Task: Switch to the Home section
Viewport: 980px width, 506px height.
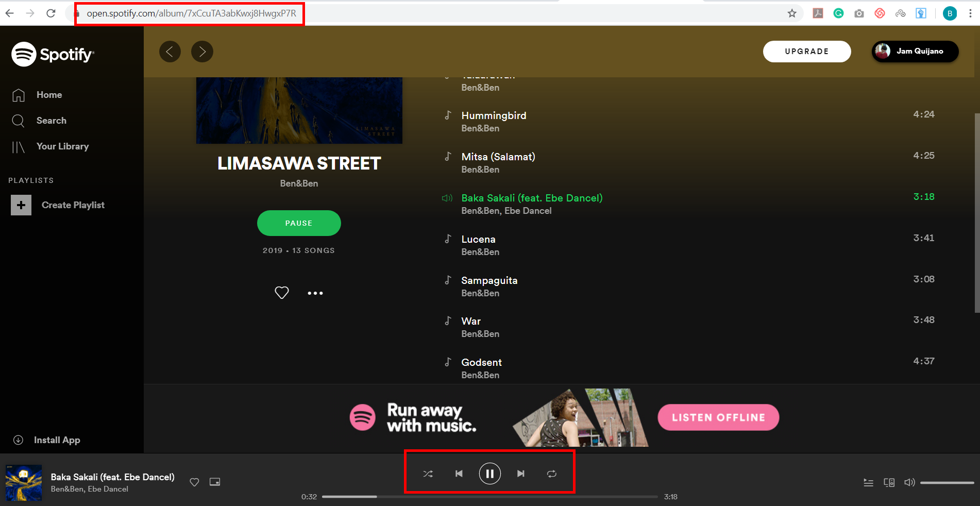Action: [49, 95]
